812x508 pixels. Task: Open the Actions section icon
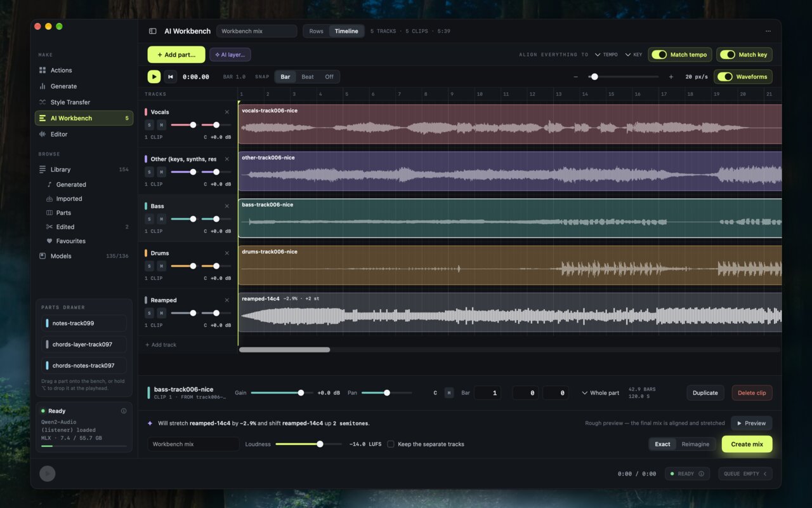point(43,70)
